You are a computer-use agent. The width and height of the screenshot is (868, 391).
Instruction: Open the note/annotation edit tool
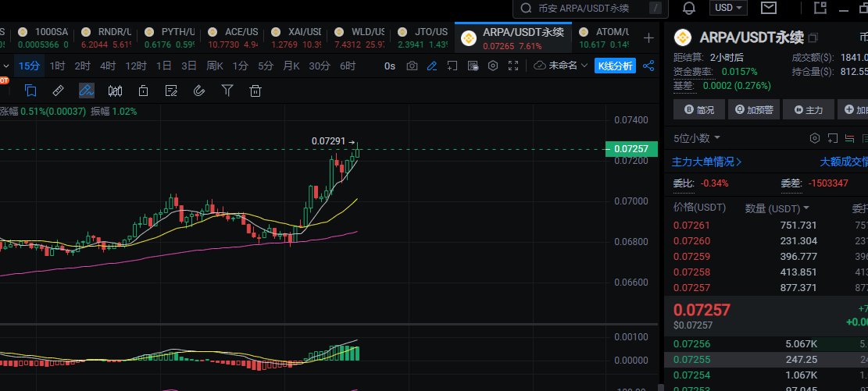click(171, 91)
